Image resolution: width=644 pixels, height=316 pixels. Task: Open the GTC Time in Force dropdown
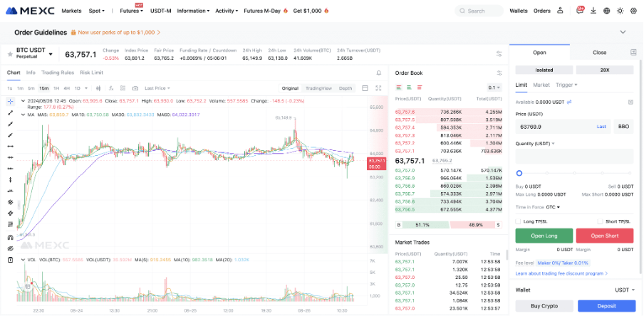coord(554,207)
